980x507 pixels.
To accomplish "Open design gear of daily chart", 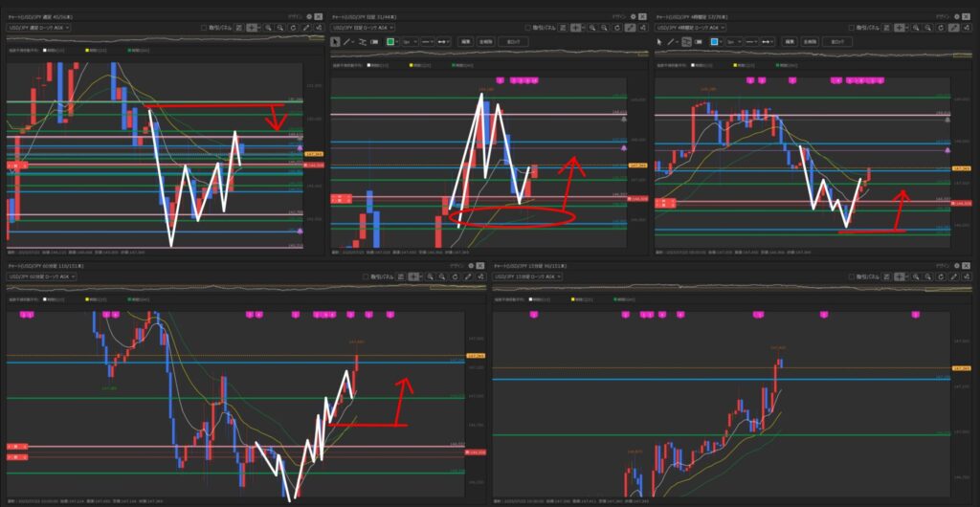I will 634,17.
